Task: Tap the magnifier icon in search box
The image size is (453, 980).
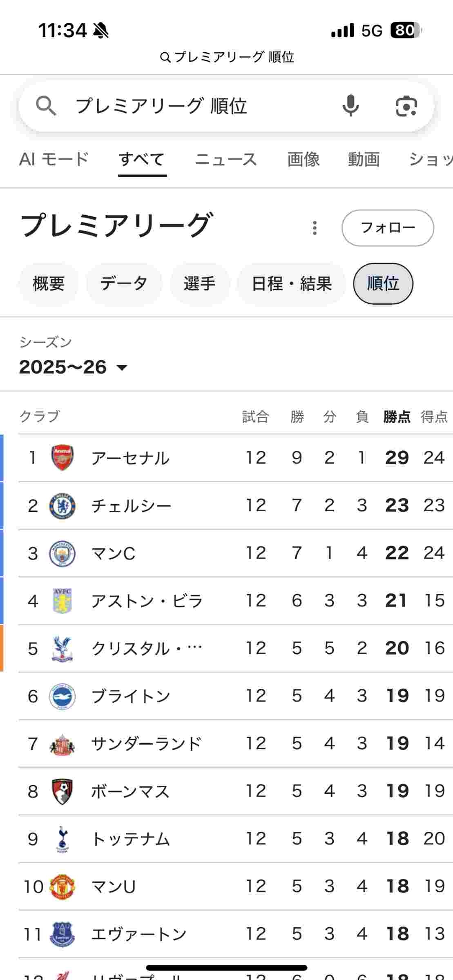Action: click(x=46, y=106)
